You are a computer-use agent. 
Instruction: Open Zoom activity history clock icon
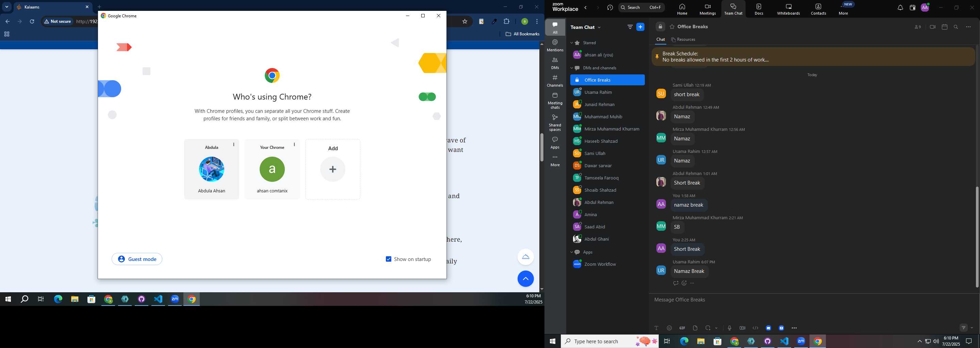(x=610, y=7)
